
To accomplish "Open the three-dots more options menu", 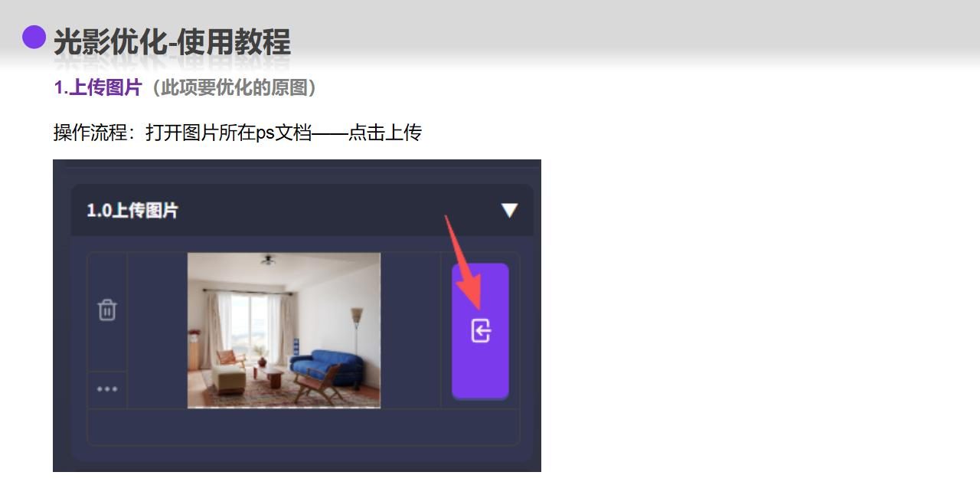I will tap(107, 389).
